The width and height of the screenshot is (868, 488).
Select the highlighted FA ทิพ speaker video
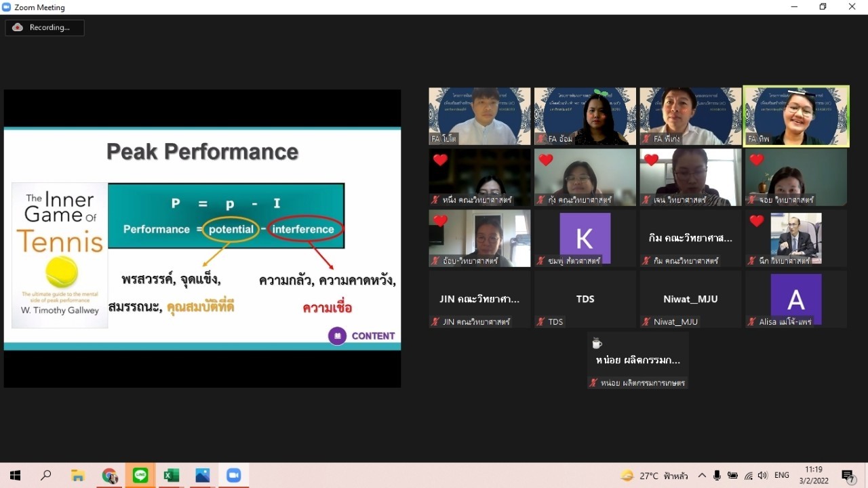[x=796, y=116]
